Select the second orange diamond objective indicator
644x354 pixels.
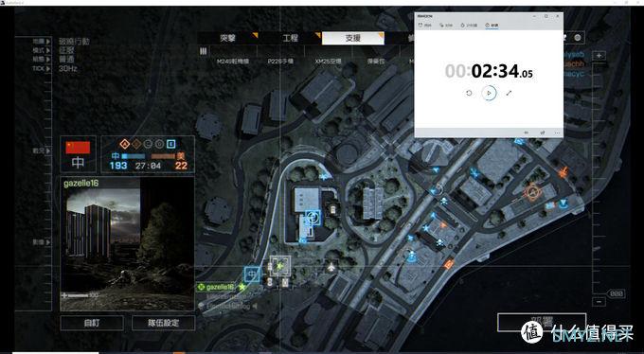coord(136,144)
